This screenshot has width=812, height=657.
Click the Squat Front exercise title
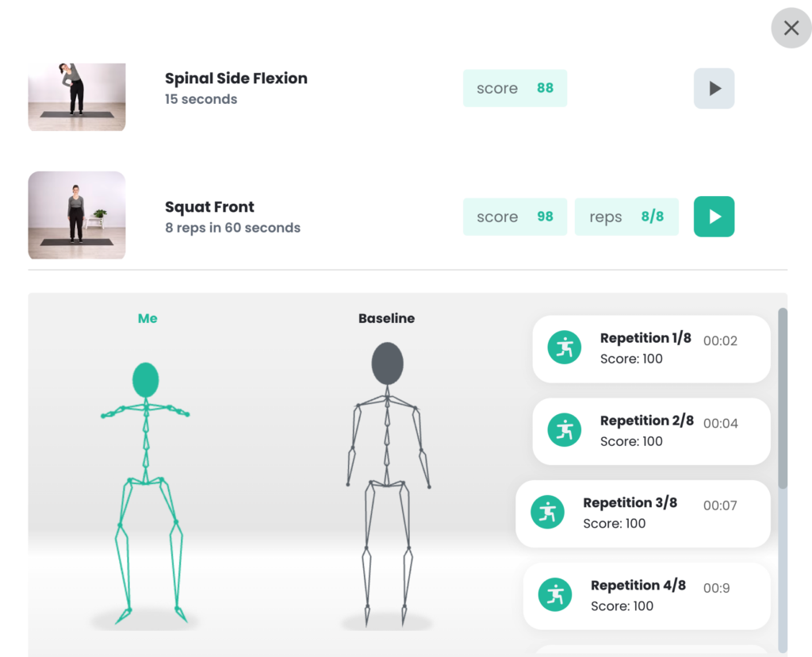click(x=209, y=207)
